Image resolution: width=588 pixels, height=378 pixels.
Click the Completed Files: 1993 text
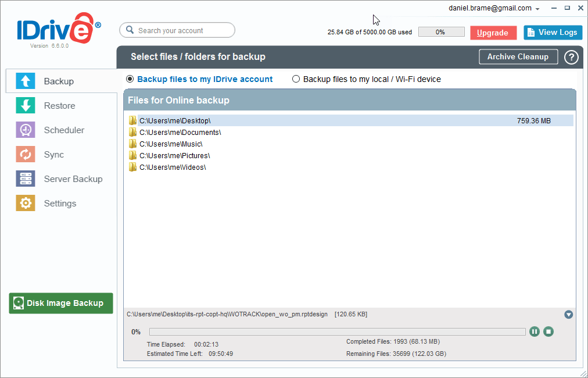tap(393, 341)
